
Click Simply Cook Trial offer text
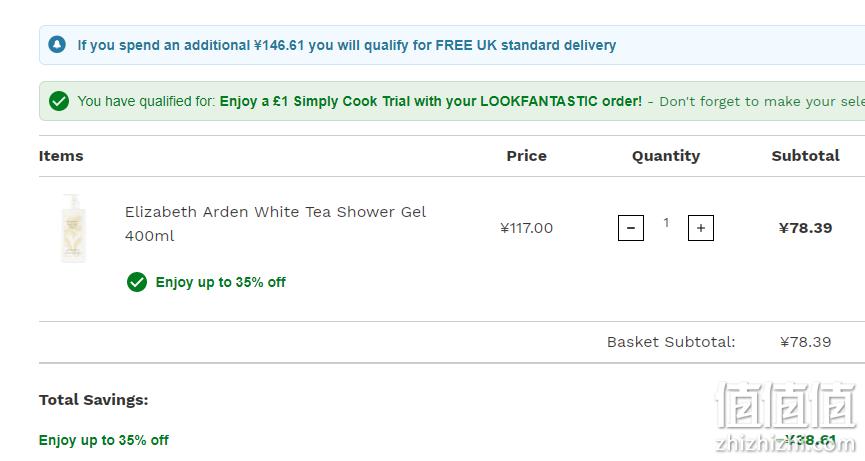(431, 101)
